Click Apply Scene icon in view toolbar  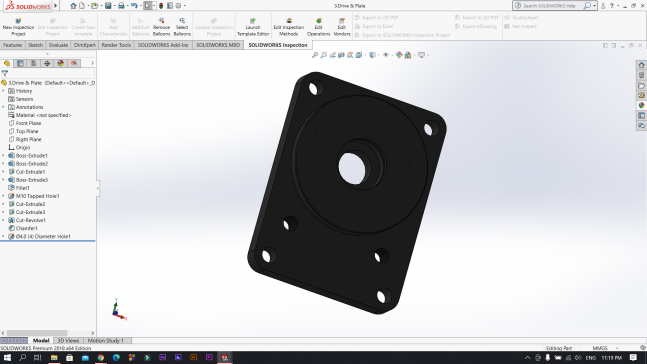[x=408, y=54]
